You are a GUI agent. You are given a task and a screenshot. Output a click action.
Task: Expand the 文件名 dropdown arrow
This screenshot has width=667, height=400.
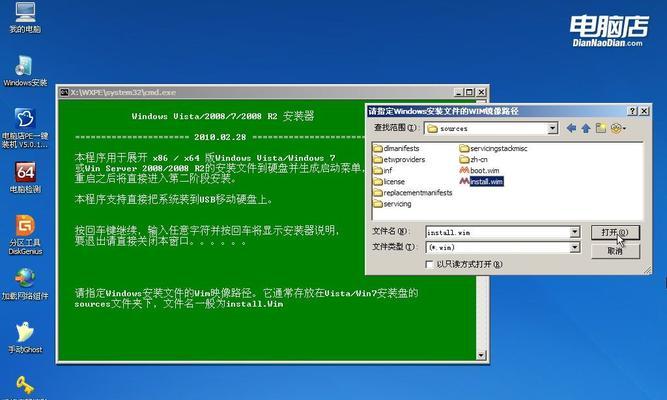click(575, 232)
